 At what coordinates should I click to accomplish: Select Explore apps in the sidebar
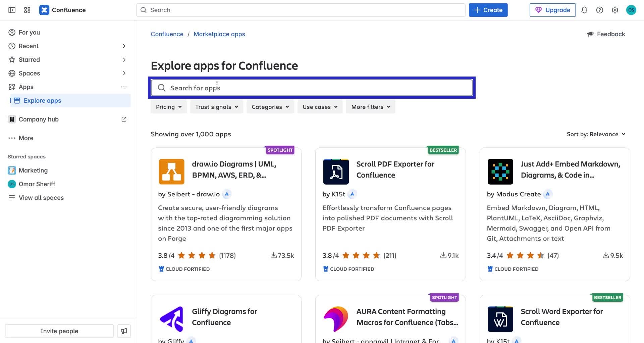tap(43, 100)
